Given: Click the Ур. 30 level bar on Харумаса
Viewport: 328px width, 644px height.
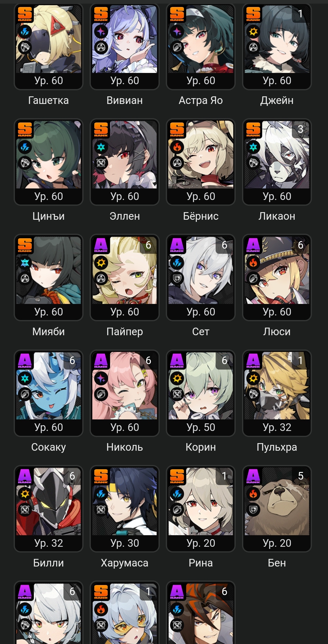Looking at the screenshot, I should [x=125, y=543].
